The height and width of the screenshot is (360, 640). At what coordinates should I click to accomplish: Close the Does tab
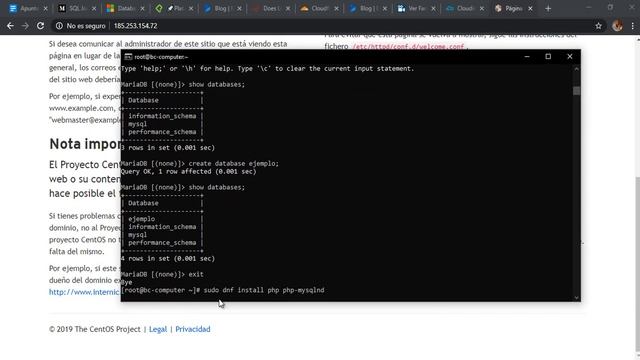tap(288, 9)
